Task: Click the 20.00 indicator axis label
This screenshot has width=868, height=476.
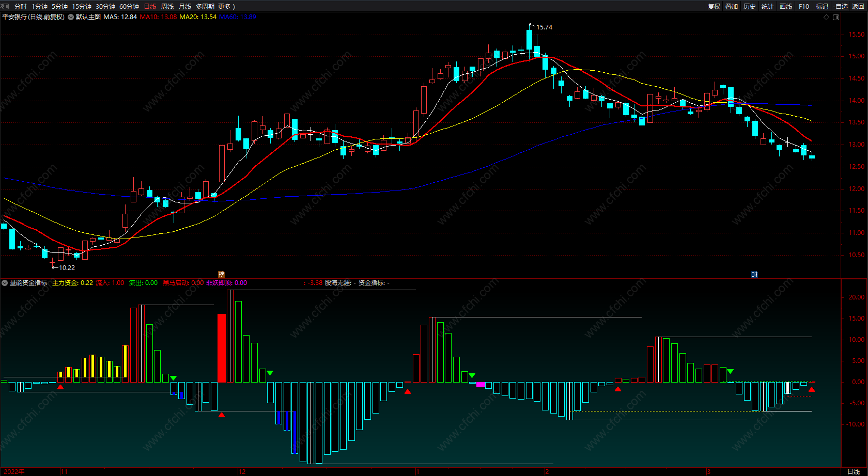Action: point(856,297)
